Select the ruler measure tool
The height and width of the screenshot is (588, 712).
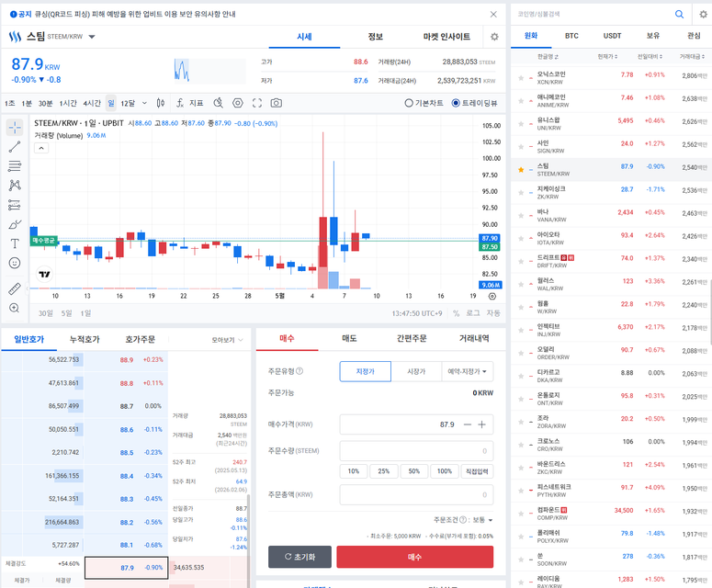coord(15,288)
